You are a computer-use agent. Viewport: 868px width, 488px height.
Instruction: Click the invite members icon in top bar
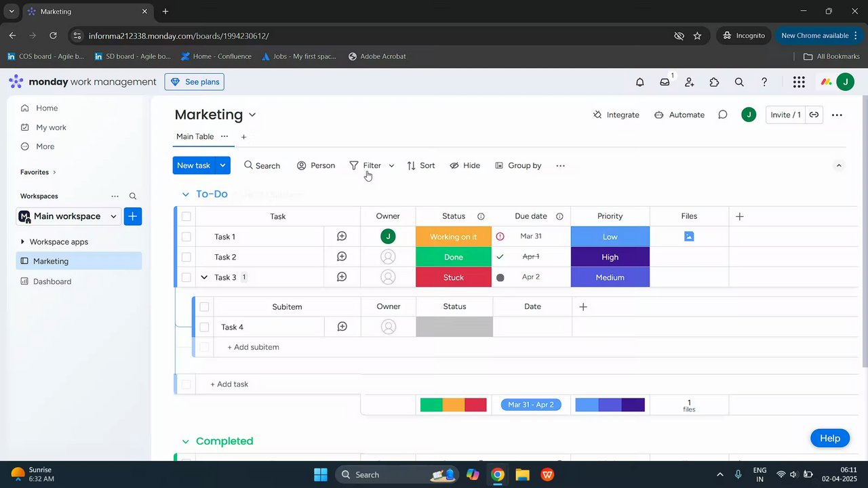tap(690, 82)
